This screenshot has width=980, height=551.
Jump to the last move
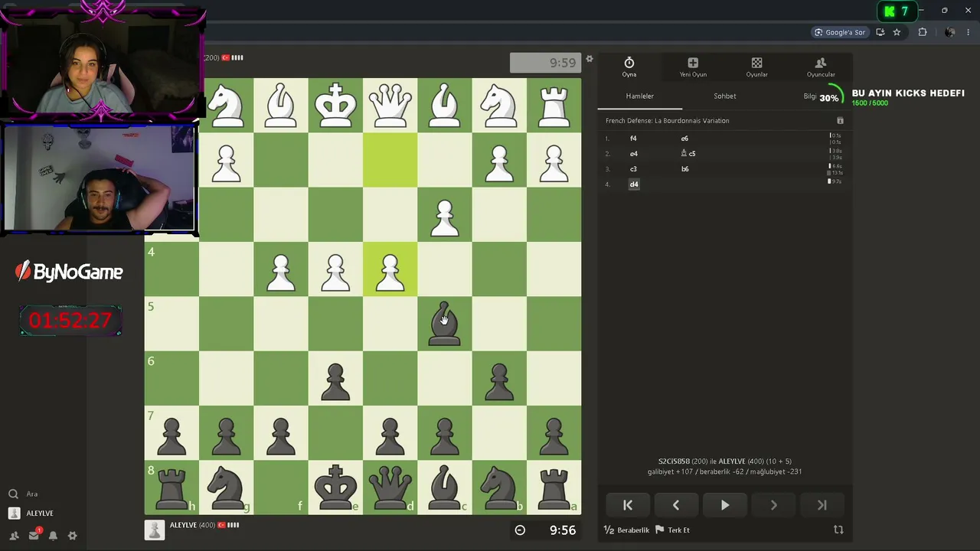(822, 505)
